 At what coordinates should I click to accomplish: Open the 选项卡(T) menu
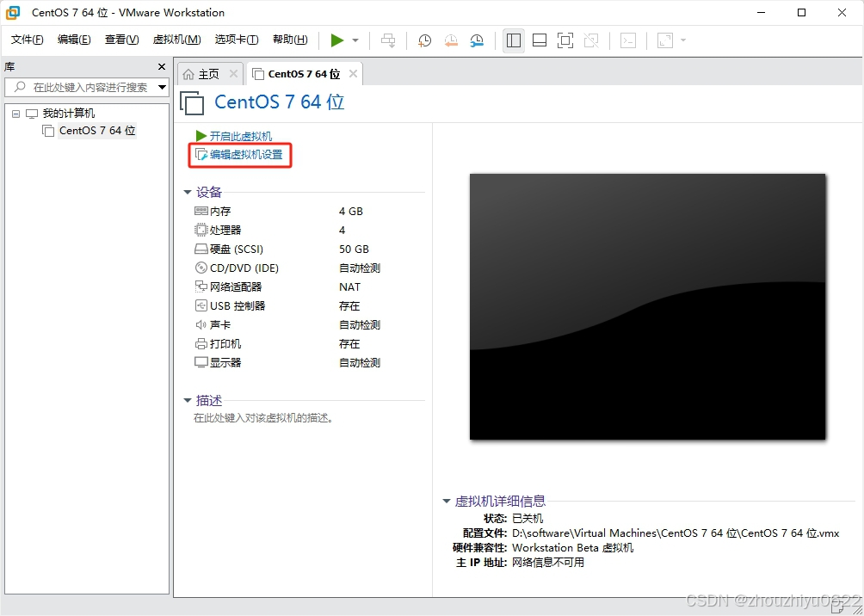[x=237, y=40]
